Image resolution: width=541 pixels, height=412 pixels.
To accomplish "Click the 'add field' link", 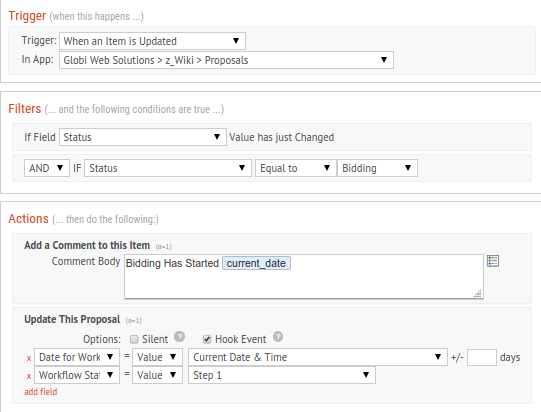I will pos(41,392).
